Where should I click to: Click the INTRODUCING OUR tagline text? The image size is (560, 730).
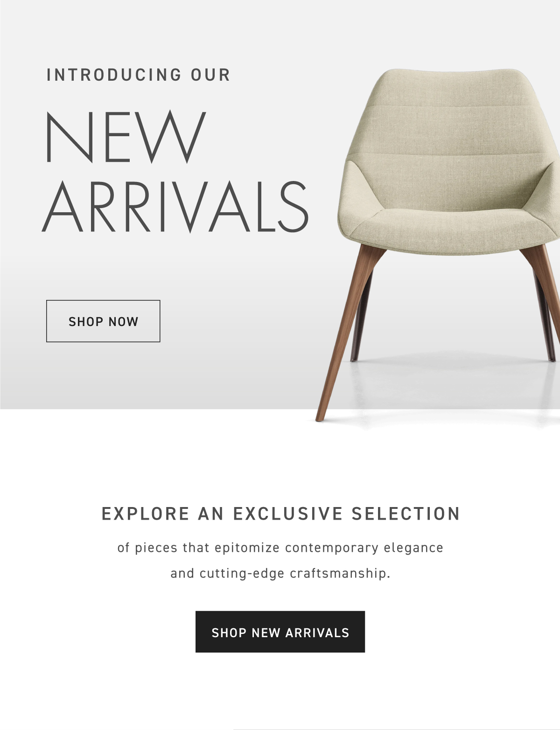click(139, 75)
